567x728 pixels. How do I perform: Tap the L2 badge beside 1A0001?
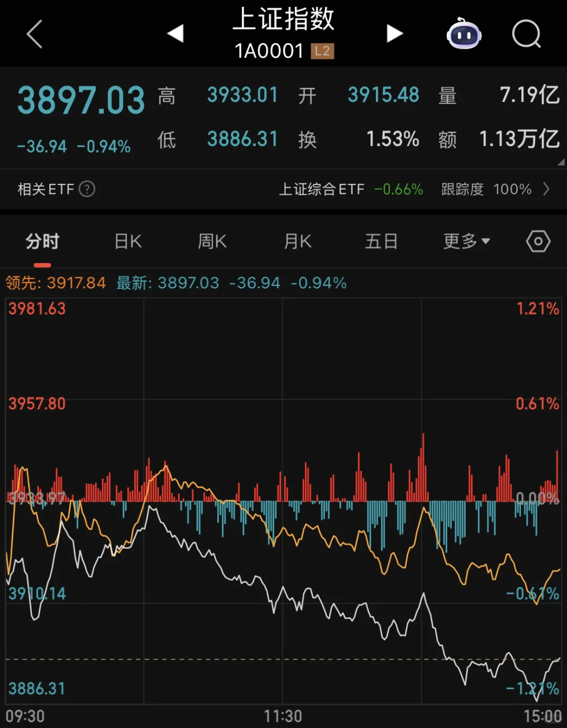(322, 51)
